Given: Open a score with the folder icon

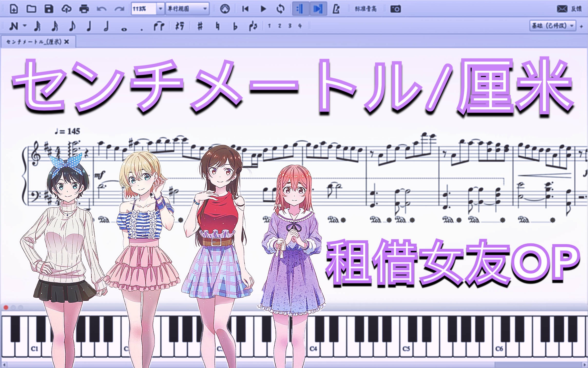Looking at the screenshot, I should click(x=31, y=9).
